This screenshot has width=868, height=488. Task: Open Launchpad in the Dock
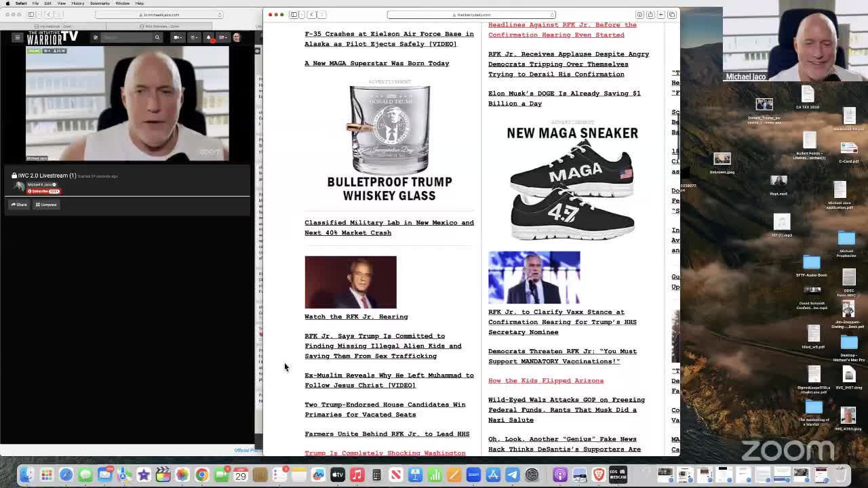pos(47,475)
